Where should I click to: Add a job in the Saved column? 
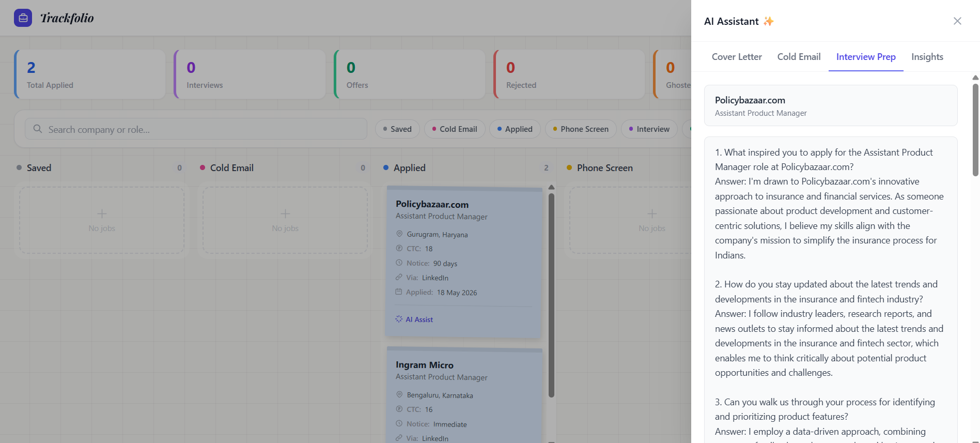(102, 220)
